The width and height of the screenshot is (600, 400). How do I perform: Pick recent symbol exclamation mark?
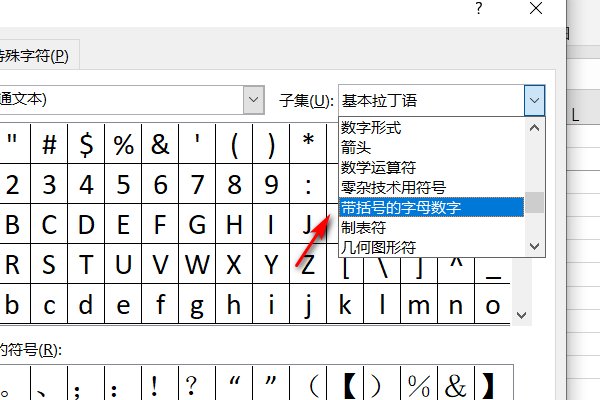pyautogui.click(x=160, y=383)
